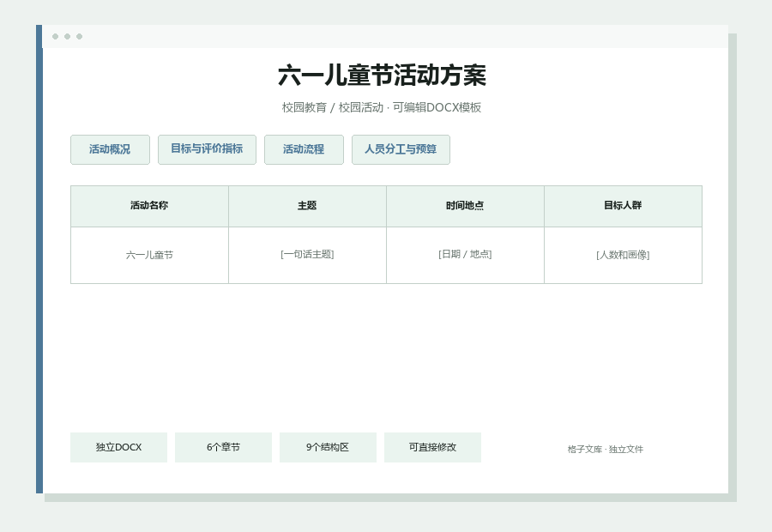Click the third window control dot

click(79, 36)
